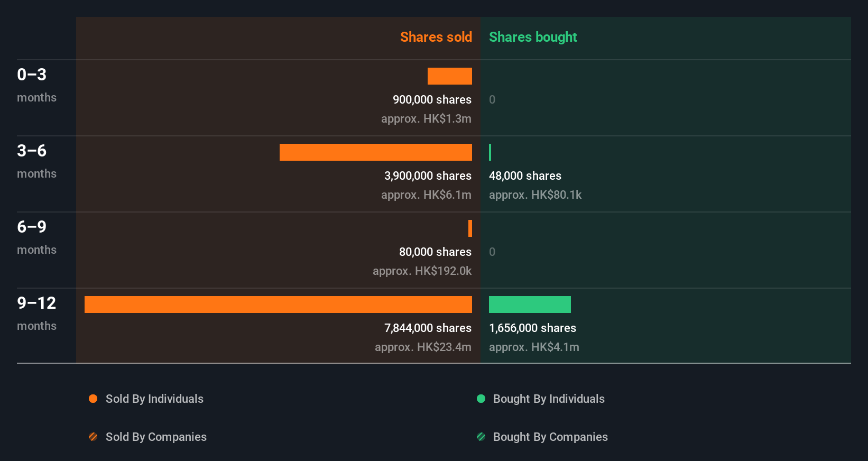This screenshot has height=461, width=868.
Task: Click the thin 6–9 months sold bar
Action: pos(470,228)
